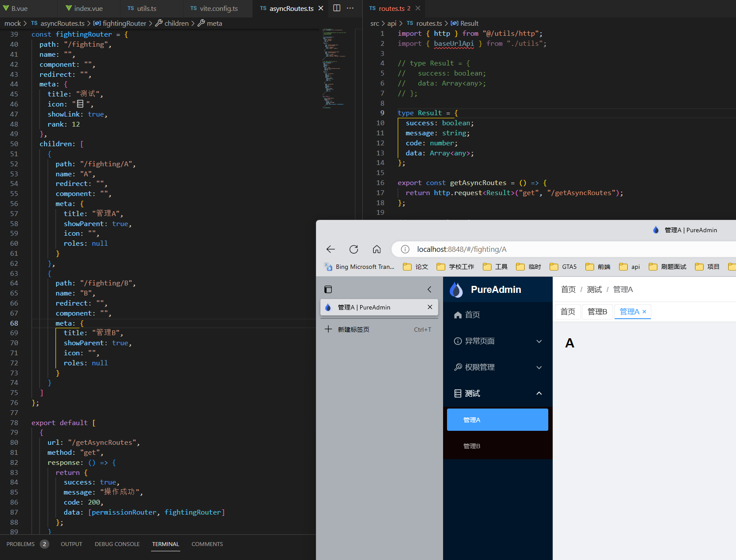736x560 pixels.
Task: Open the 前端 bookmarks folder
Action: (x=598, y=267)
